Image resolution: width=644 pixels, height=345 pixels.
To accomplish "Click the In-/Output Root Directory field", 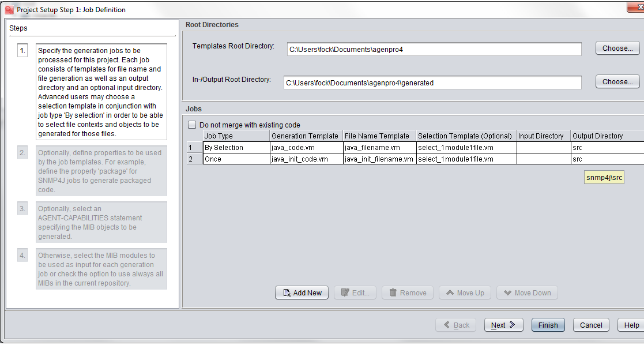I will point(432,82).
